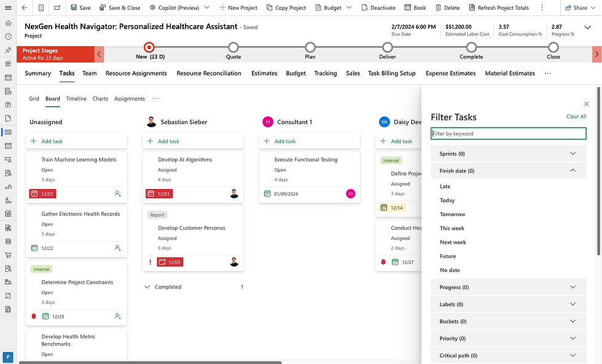Collapse the Finish date filter section
Image resolution: width=602 pixels, height=364 pixels.
pyautogui.click(x=573, y=170)
